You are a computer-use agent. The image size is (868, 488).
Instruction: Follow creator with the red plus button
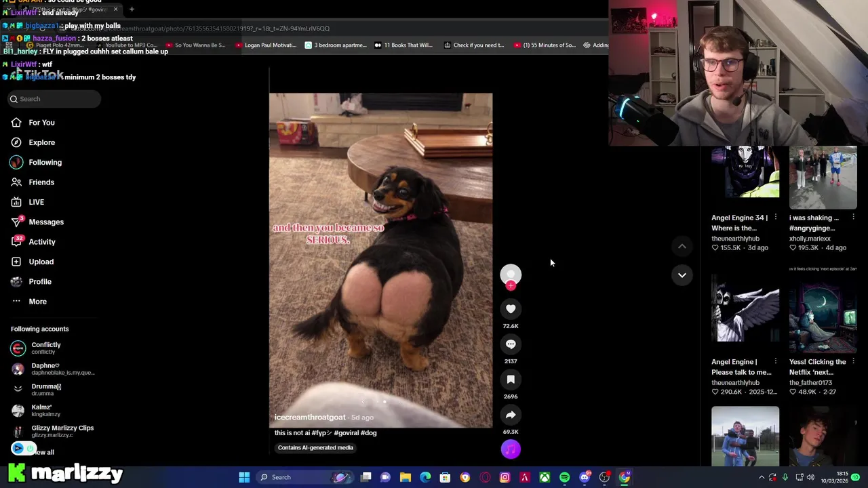point(511,286)
